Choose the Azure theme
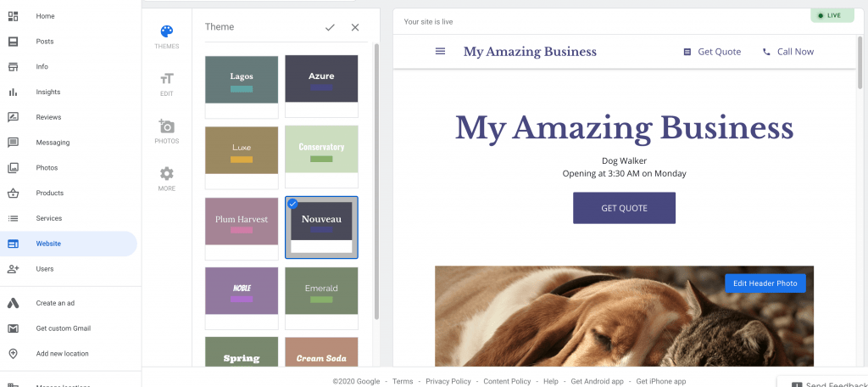 coord(321,80)
